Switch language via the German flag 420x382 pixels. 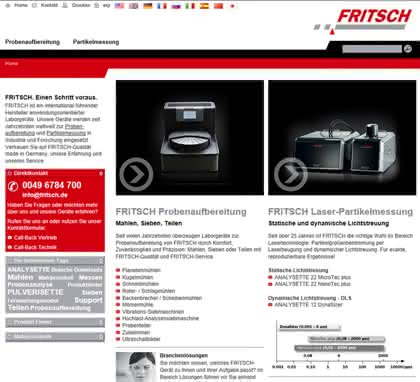[x=148, y=6]
